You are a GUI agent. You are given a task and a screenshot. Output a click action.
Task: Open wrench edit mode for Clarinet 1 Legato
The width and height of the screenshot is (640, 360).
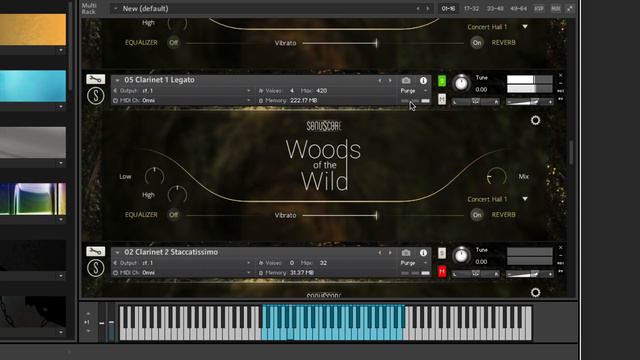pos(96,79)
